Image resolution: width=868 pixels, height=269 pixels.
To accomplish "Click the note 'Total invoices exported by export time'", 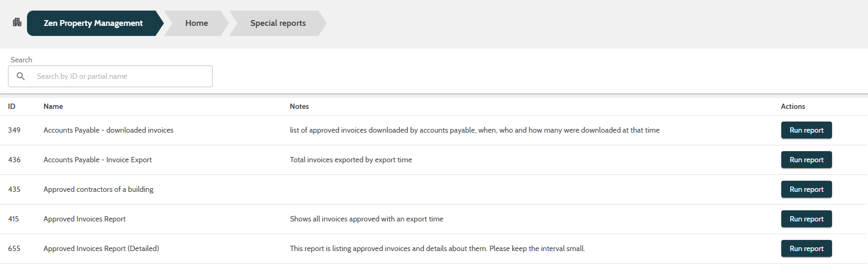I will tap(351, 160).
